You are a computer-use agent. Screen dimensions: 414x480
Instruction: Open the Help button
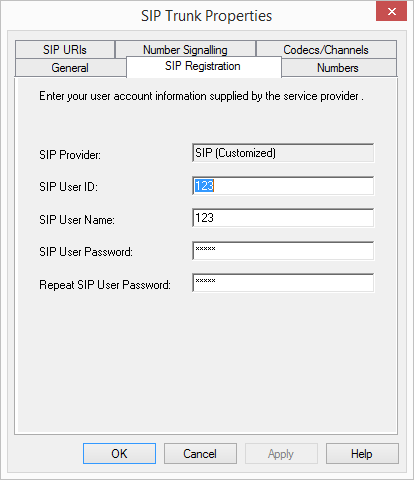point(362,454)
